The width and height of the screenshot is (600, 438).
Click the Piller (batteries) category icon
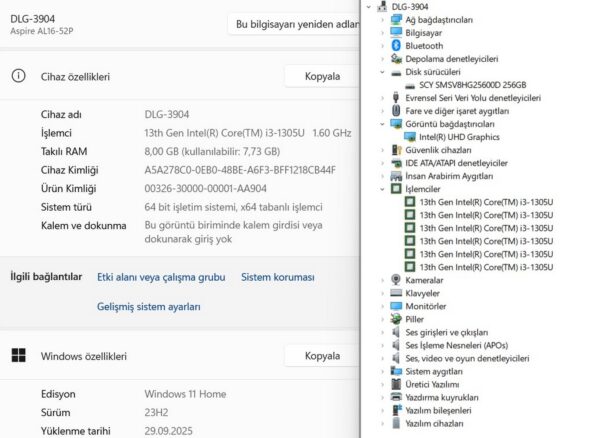tap(396, 319)
